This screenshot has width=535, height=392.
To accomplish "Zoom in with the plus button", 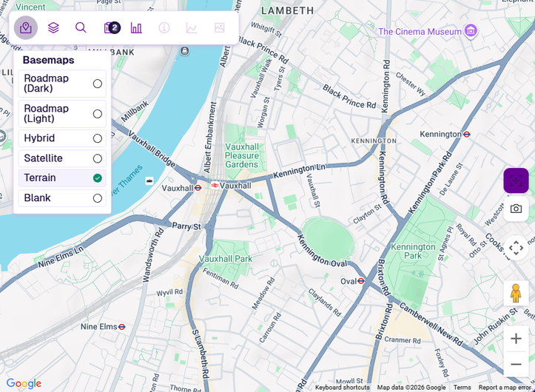I will pos(516,339).
